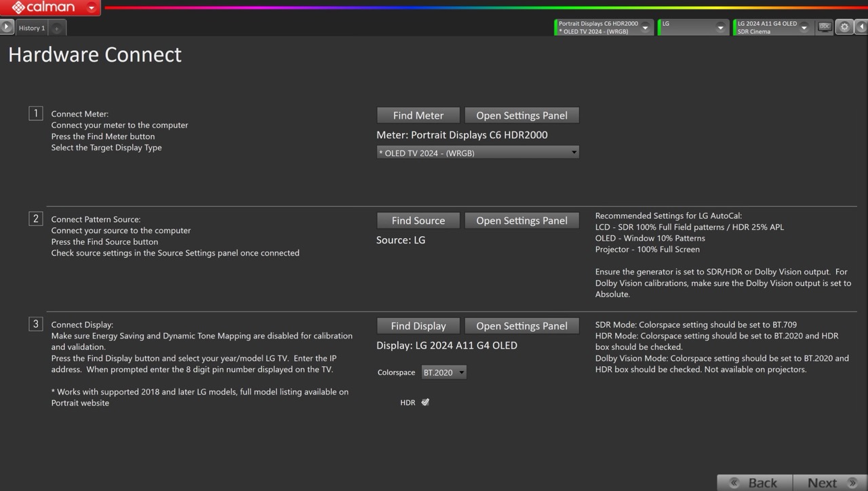Open the OLED TV 2024 (WRGB) display type dropdown
This screenshot has width=868, height=491.
478,153
